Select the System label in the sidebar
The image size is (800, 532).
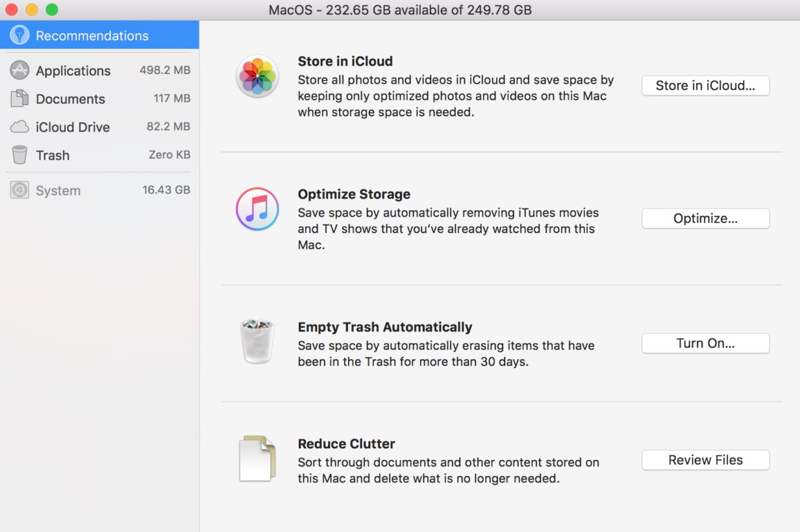tap(58, 191)
